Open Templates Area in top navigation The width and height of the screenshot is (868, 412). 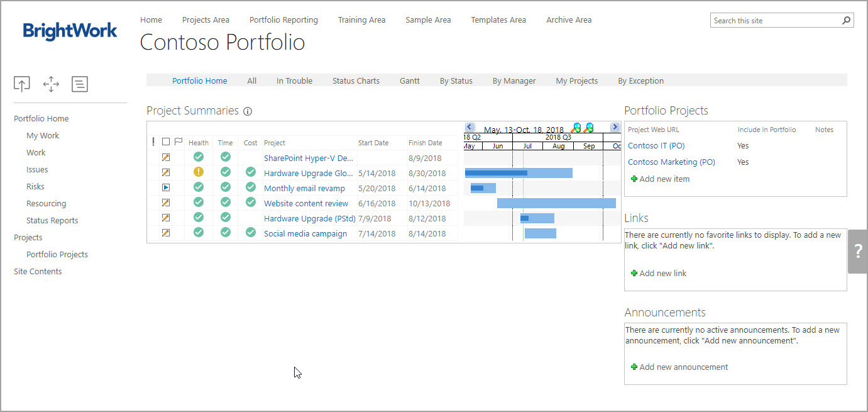(x=498, y=20)
